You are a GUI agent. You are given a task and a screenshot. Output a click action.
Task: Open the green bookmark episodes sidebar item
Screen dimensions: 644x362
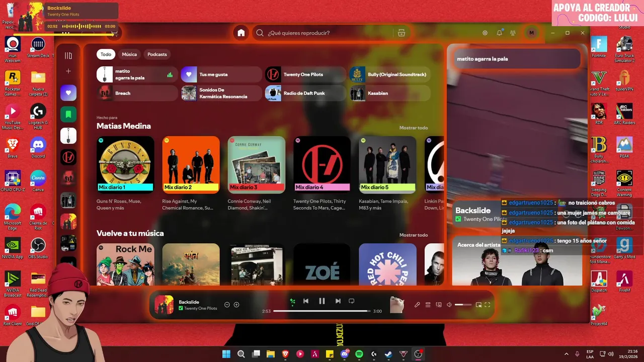[x=68, y=115]
